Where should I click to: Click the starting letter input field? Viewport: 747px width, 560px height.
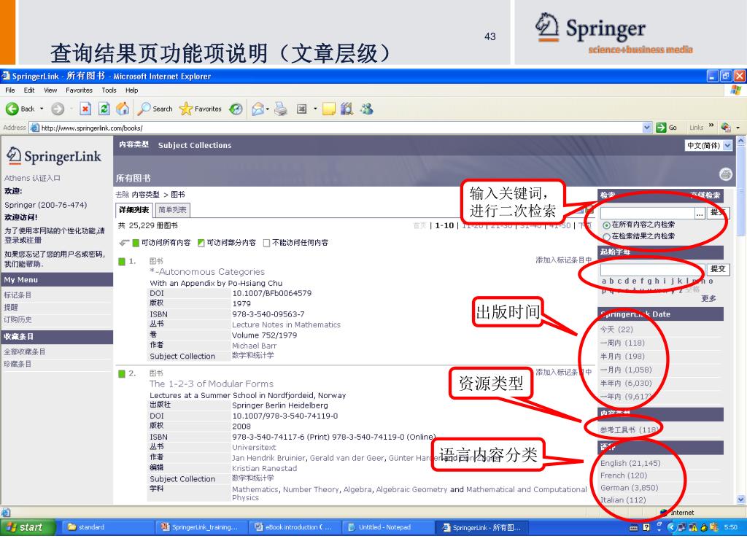[x=652, y=270]
